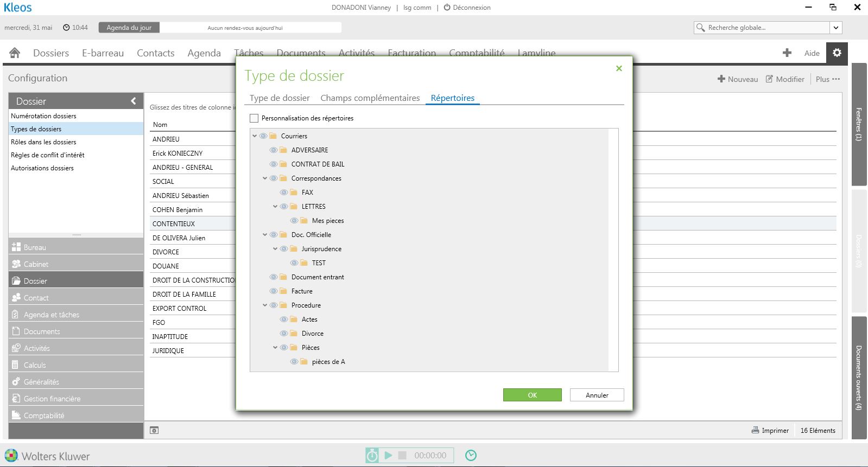868x467 pixels.
Task: Enable Personnalisation des répertoires checkbox
Action: pos(254,118)
